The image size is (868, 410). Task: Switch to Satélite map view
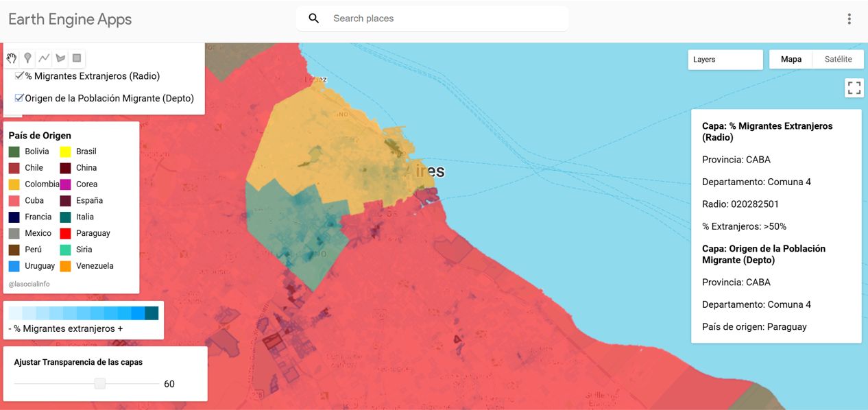(838, 60)
